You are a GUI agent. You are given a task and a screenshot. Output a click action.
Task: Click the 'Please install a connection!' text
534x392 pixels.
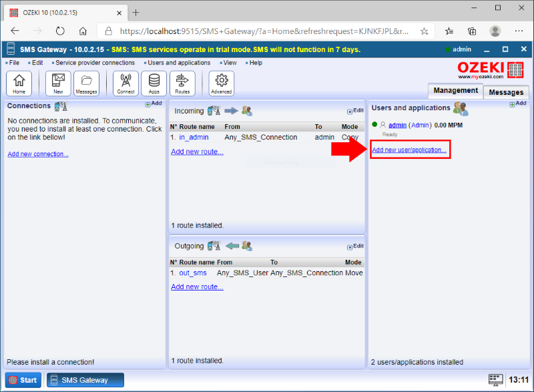[51, 362]
